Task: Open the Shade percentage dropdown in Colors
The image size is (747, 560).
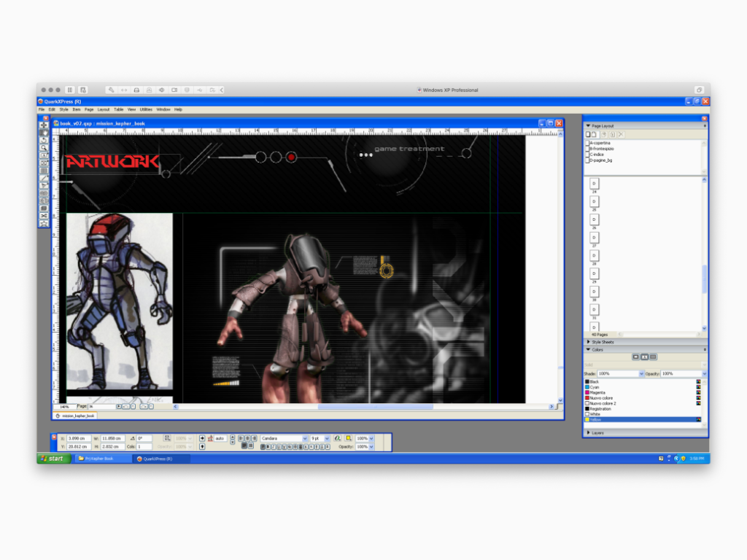Action: click(x=641, y=374)
